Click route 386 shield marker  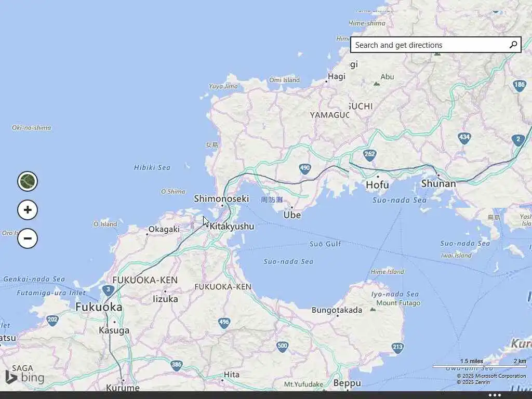point(177,365)
